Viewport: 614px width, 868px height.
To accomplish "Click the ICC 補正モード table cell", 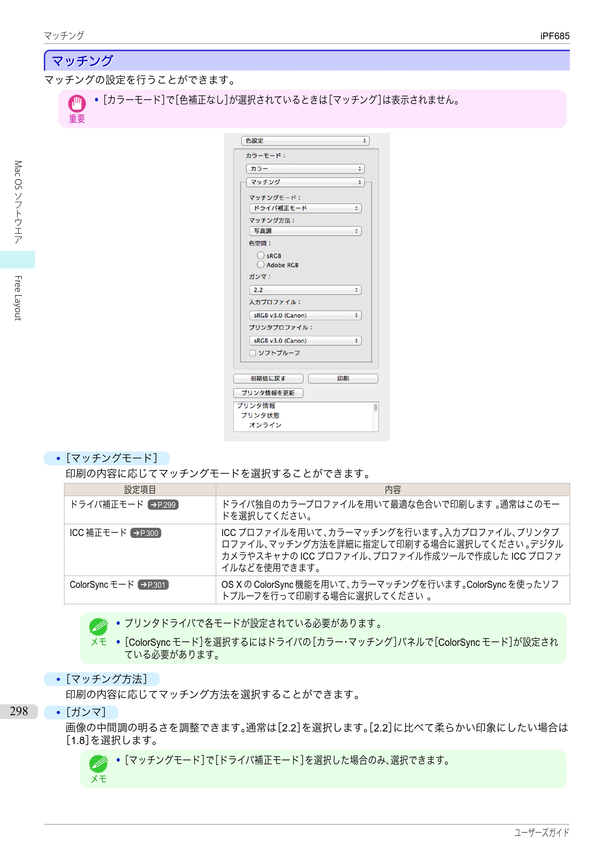I will coord(140,550).
